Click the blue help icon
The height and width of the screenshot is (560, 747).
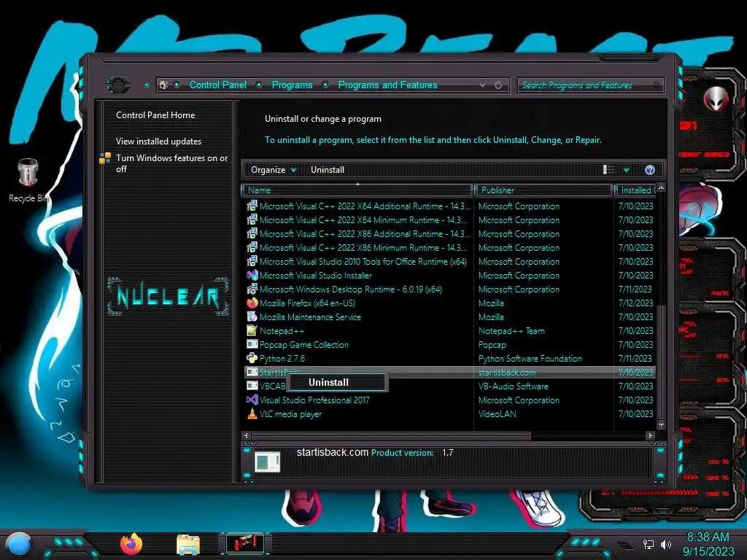649,170
